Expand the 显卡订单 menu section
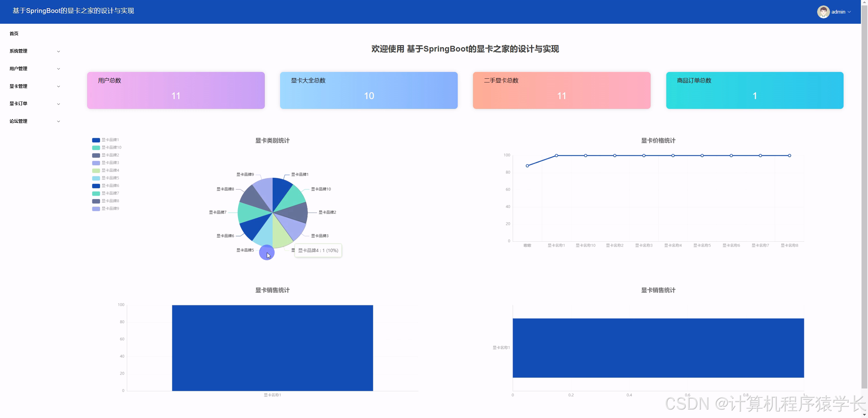The height and width of the screenshot is (418, 868). pyautogui.click(x=34, y=103)
